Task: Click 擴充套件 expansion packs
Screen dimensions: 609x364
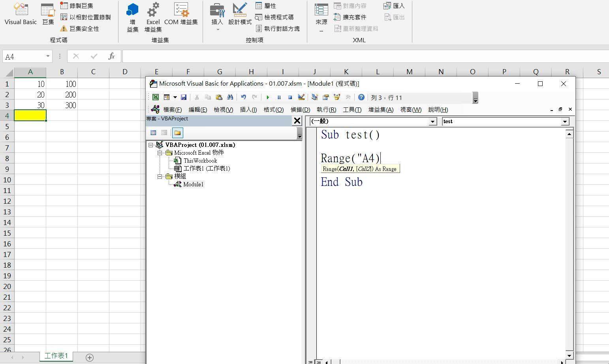Action: 350,17
